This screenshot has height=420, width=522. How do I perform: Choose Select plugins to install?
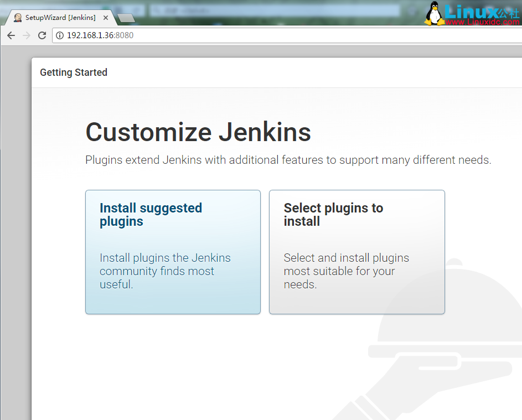[356, 252]
